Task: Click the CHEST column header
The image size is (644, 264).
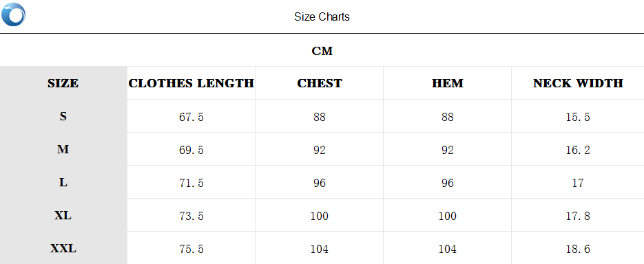Action: 320,83
